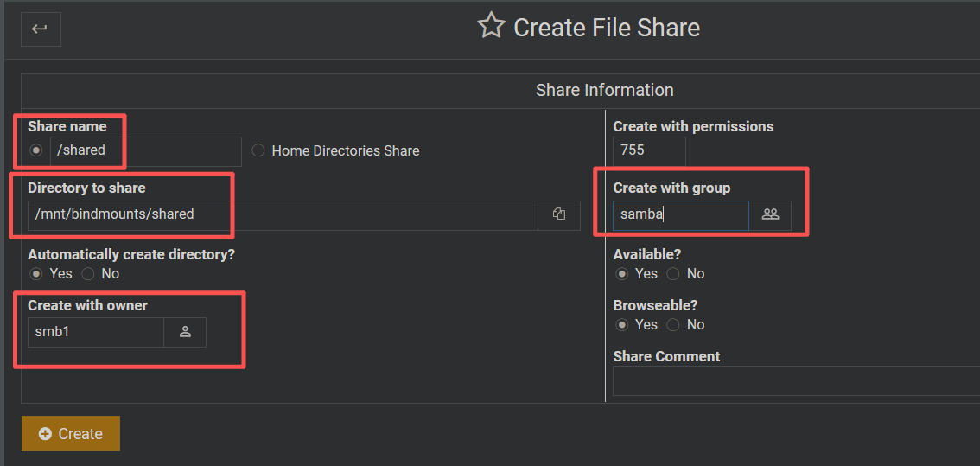The width and height of the screenshot is (980, 466).
Task: Open the user chooser icon
Action: (185, 332)
